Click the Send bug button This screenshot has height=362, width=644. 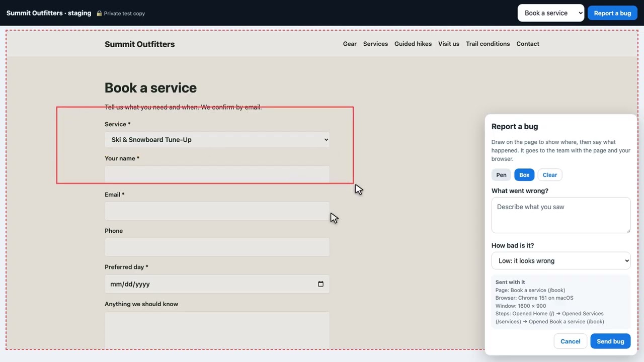(x=610, y=341)
